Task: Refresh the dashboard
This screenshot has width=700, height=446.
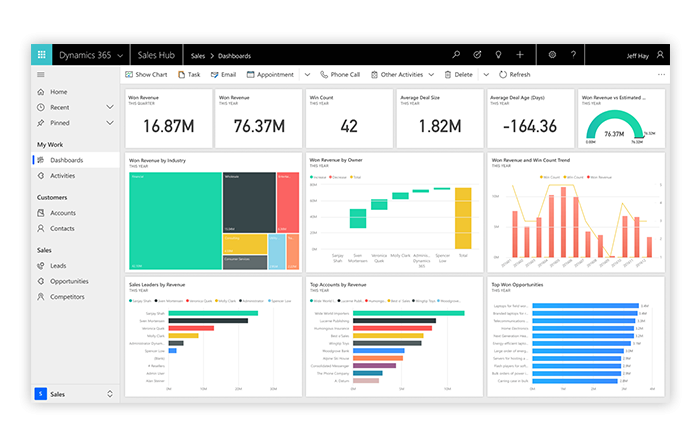Action: pyautogui.click(x=514, y=75)
